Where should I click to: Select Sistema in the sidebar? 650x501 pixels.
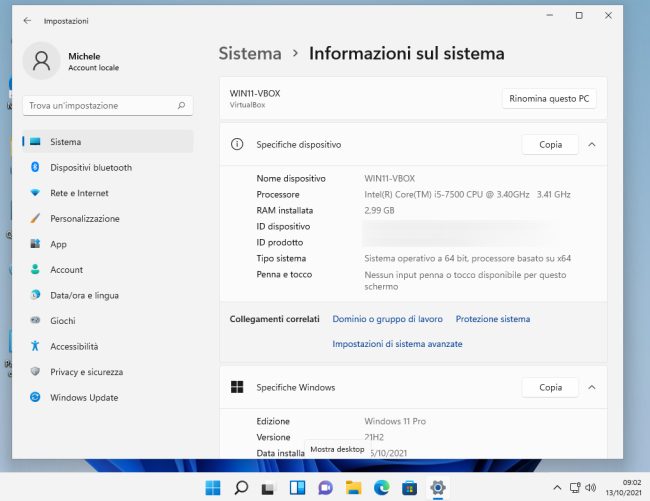point(108,142)
